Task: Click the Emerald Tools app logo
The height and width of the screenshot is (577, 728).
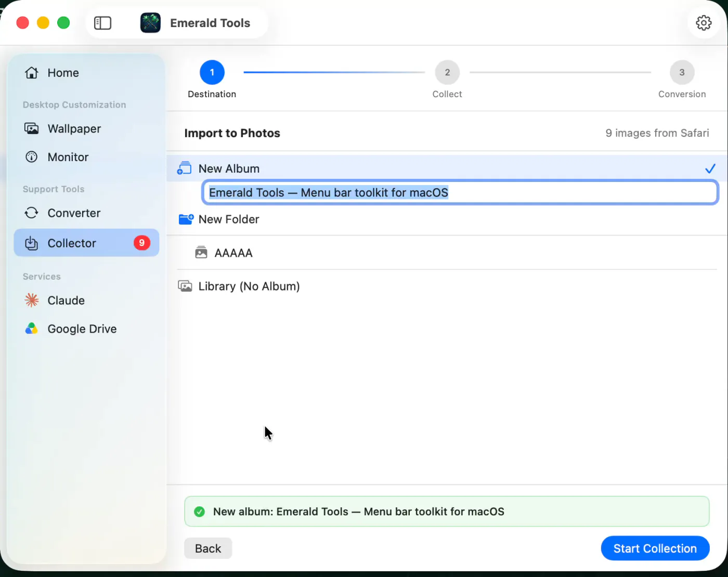Action: [x=150, y=23]
